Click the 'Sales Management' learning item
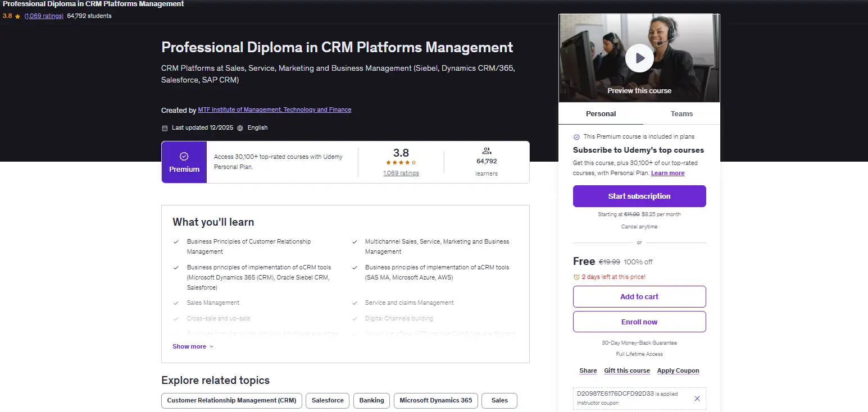 (213, 303)
